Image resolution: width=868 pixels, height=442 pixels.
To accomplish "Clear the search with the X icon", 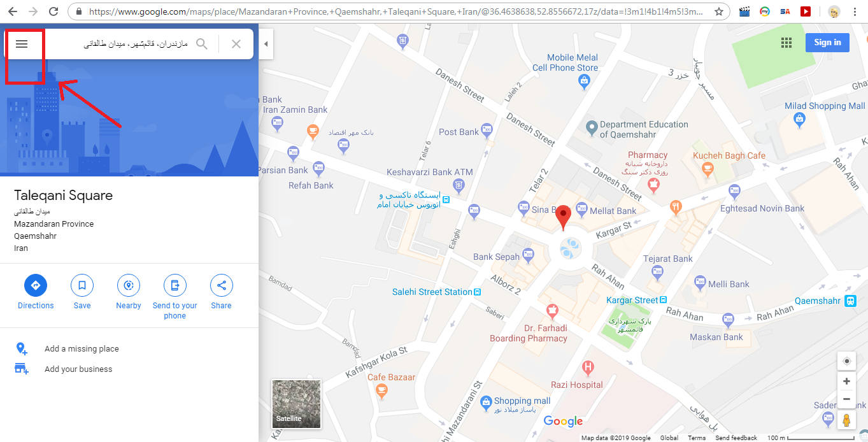I will click(x=236, y=44).
